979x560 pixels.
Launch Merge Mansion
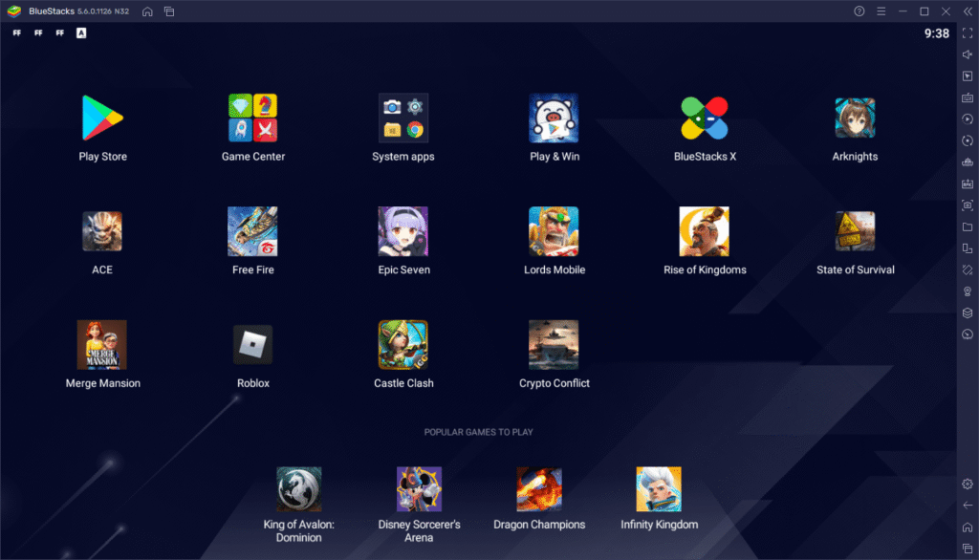102,345
